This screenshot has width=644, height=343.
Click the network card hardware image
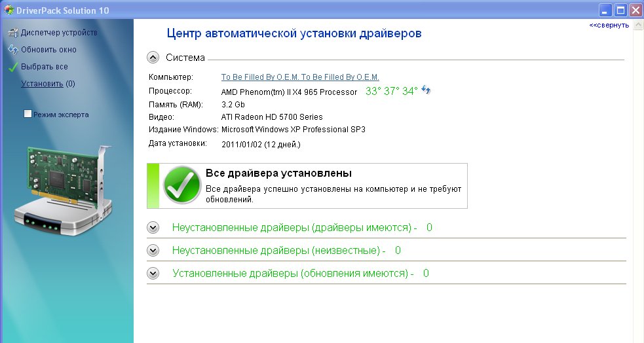pos(64,192)
